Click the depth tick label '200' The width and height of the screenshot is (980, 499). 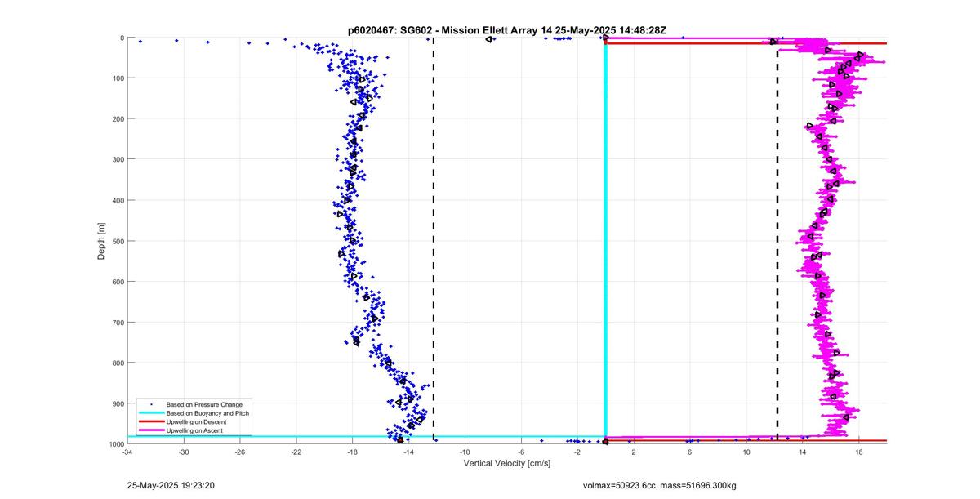[x=118, y=119]
